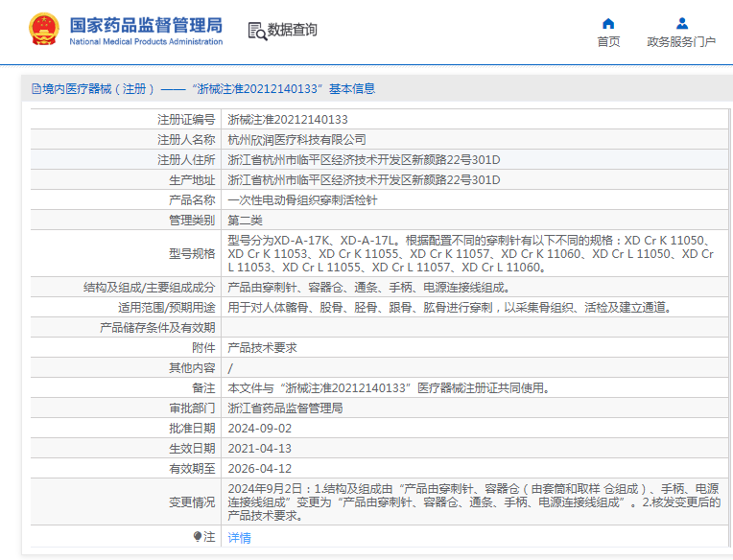The height and width of the screenshot is (560, 733).
Task: Click the approving department 浙江省药品监督管理局
Action: click(x=285, y=408)
